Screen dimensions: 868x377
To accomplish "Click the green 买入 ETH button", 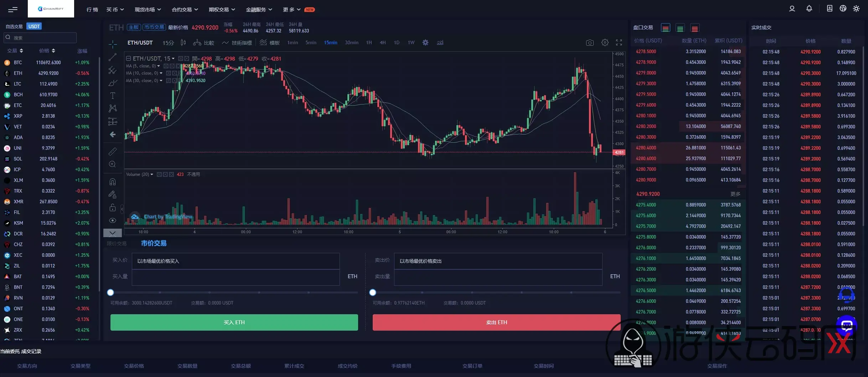I will (234, 322).
